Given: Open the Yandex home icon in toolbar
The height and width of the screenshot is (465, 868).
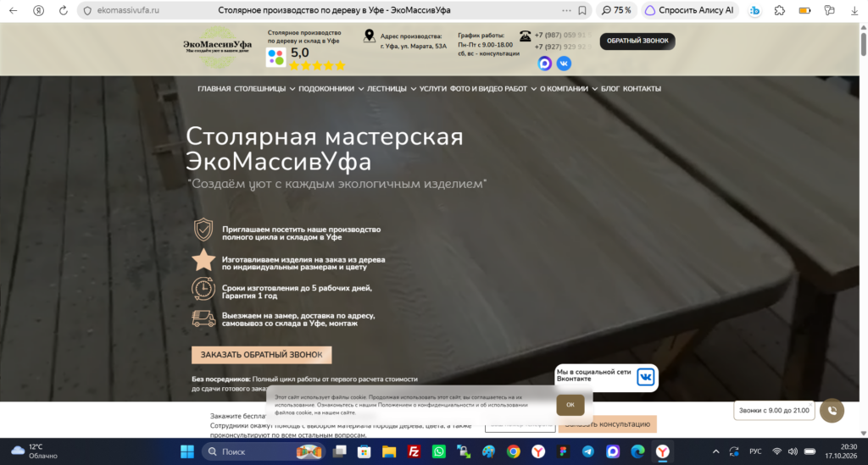Looking at the screenshot, I should 38,10.
